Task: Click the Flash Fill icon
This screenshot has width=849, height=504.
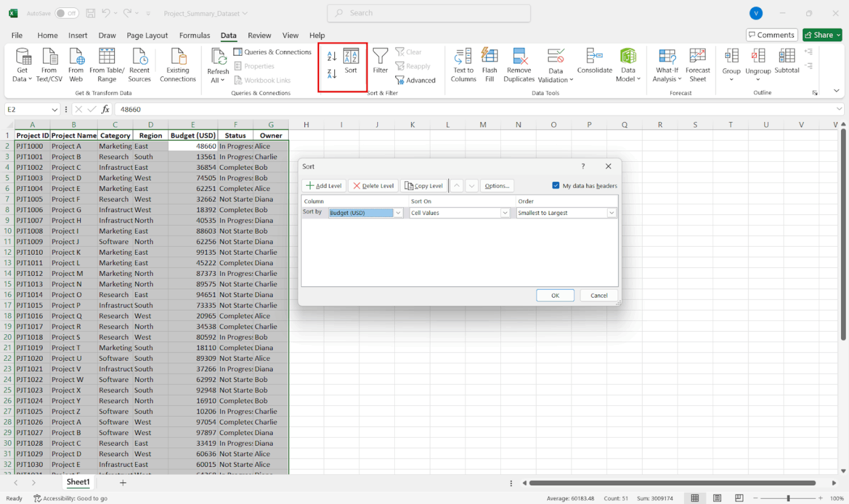Action: [489, 65]
